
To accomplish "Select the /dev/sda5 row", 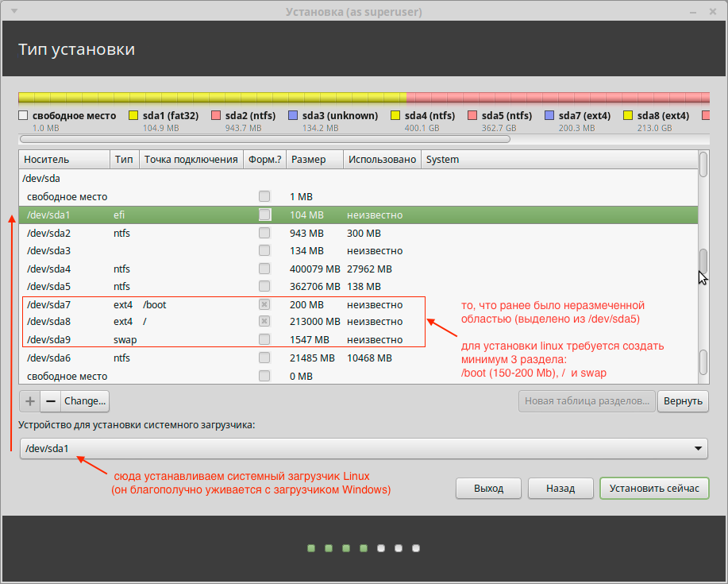I will coord(358,286).
